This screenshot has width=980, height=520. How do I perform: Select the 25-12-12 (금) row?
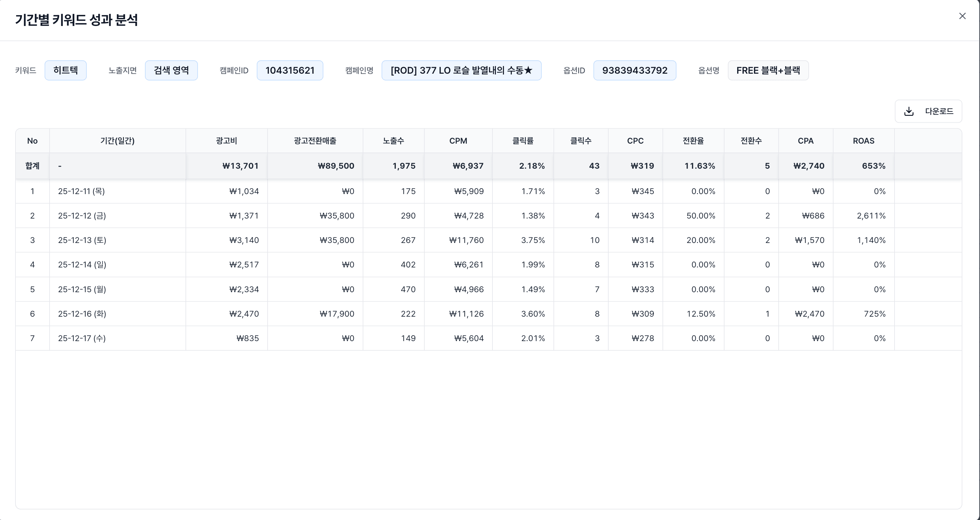[x=82, y=215]
